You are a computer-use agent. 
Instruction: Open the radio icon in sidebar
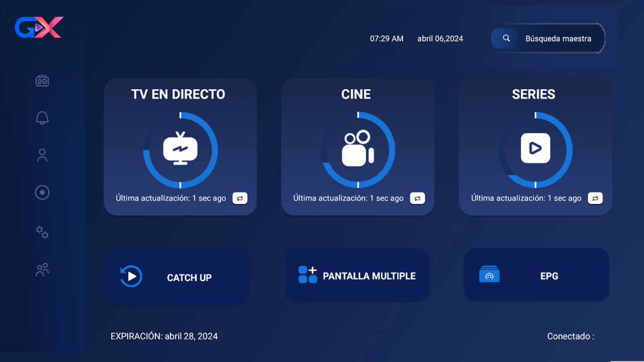(42, 81)
